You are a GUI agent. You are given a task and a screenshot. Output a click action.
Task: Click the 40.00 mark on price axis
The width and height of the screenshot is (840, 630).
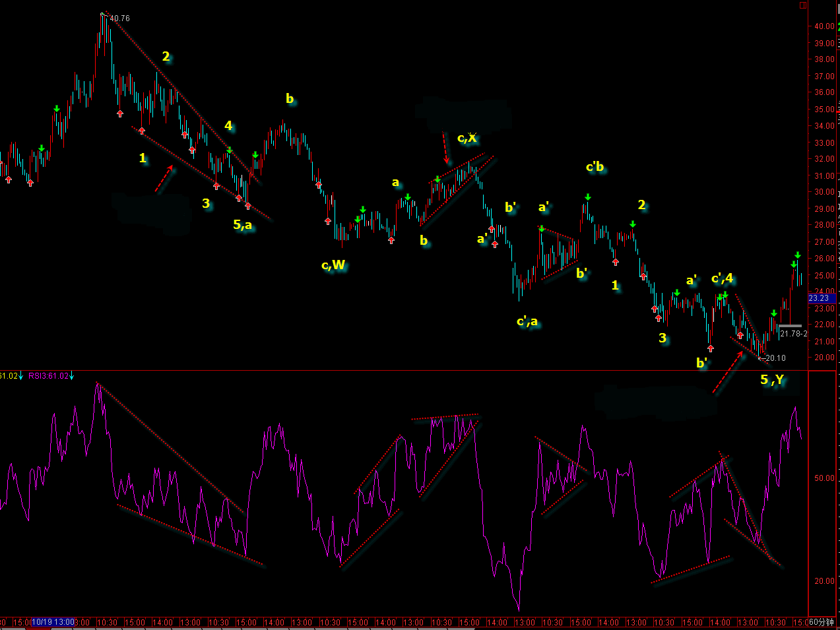(824, 26)
